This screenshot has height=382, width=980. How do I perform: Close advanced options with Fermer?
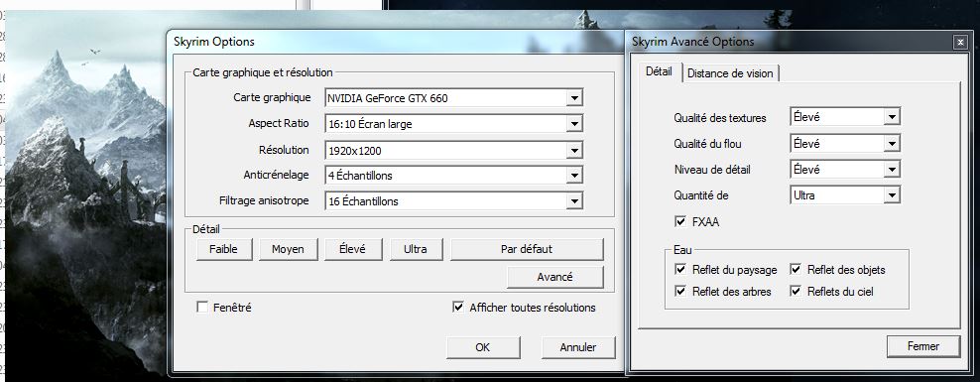923,345
